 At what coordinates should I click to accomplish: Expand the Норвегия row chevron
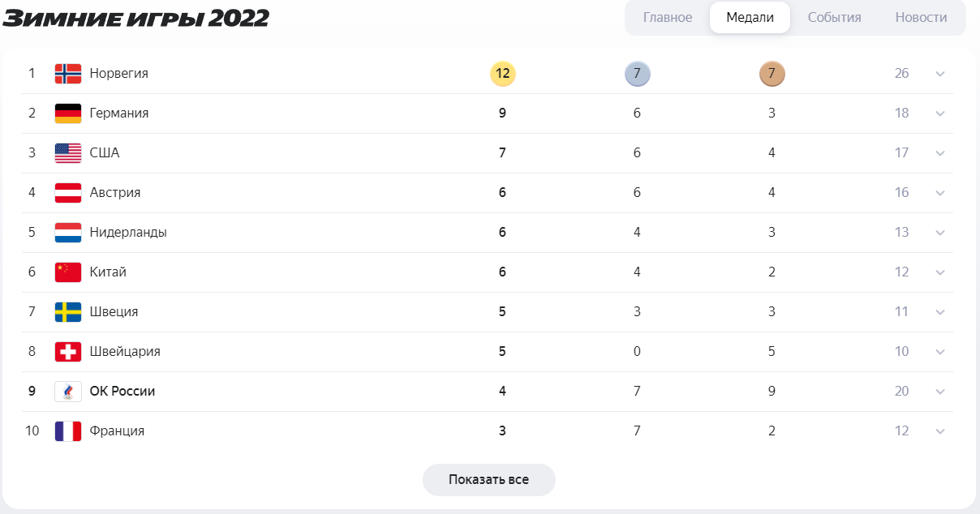coord(940,74)
